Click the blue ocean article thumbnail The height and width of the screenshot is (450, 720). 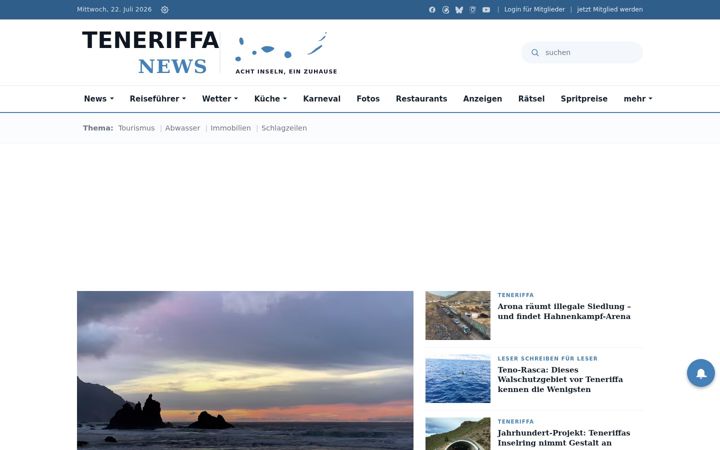pos(458,378)
